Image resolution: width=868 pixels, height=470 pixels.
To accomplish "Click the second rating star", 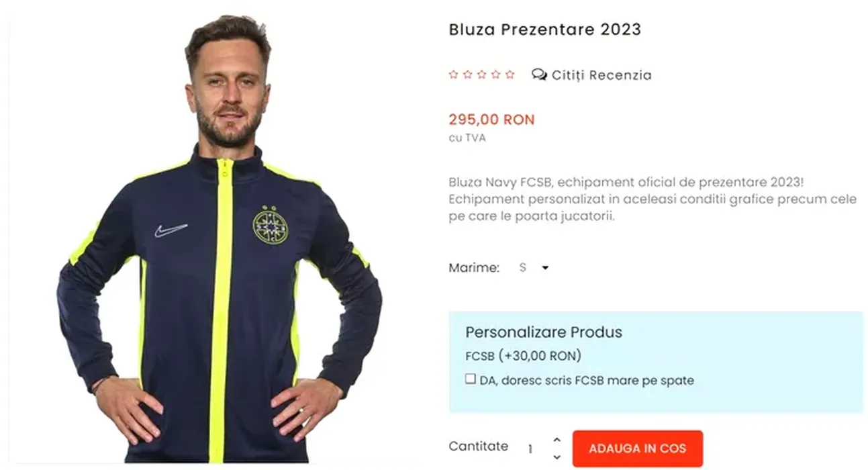I will [x=467, y=75].
